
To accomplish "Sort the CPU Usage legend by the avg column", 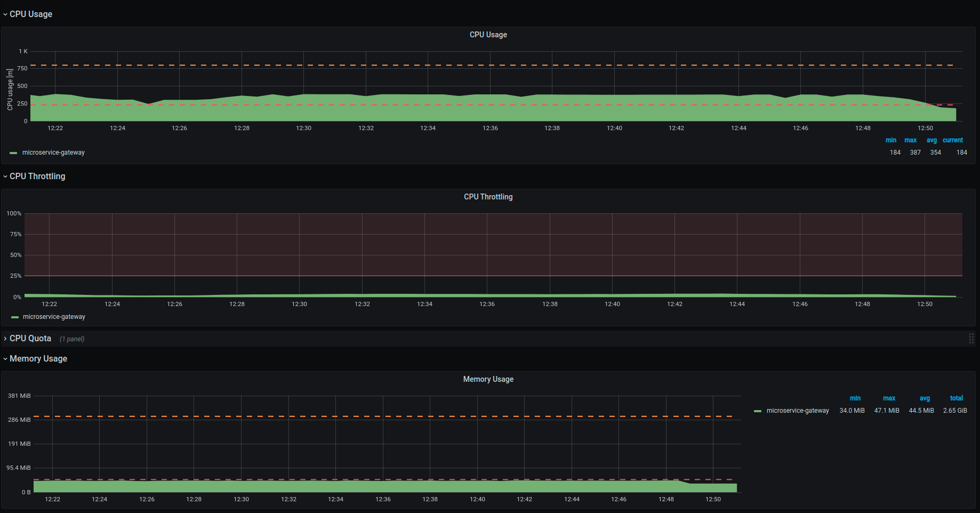I will point(931,140).
